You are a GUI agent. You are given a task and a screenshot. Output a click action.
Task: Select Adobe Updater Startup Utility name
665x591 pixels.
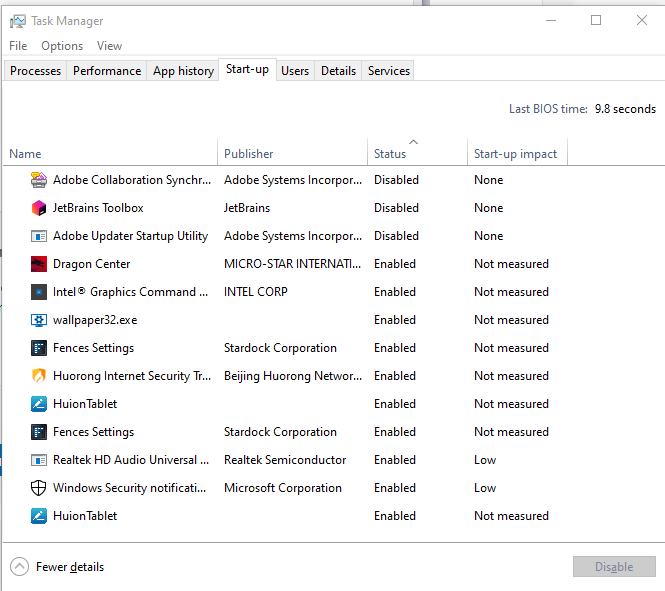[x=130, y=236]
